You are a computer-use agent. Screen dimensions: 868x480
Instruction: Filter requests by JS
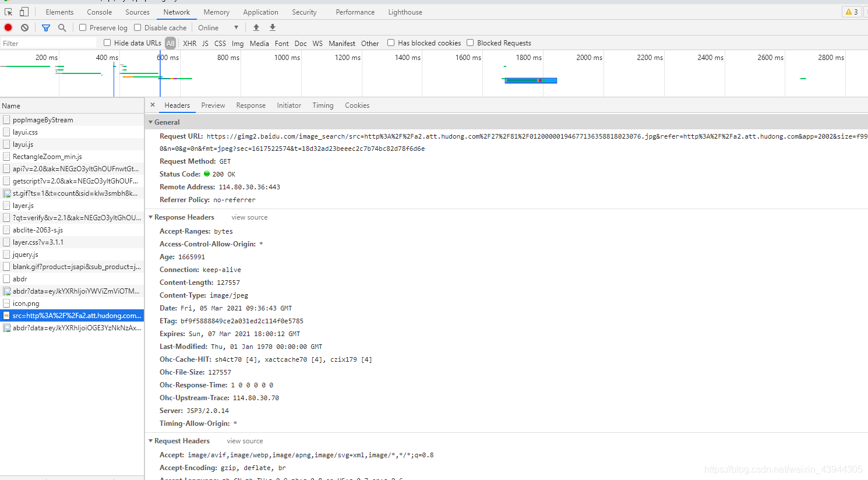pos(205,43)
